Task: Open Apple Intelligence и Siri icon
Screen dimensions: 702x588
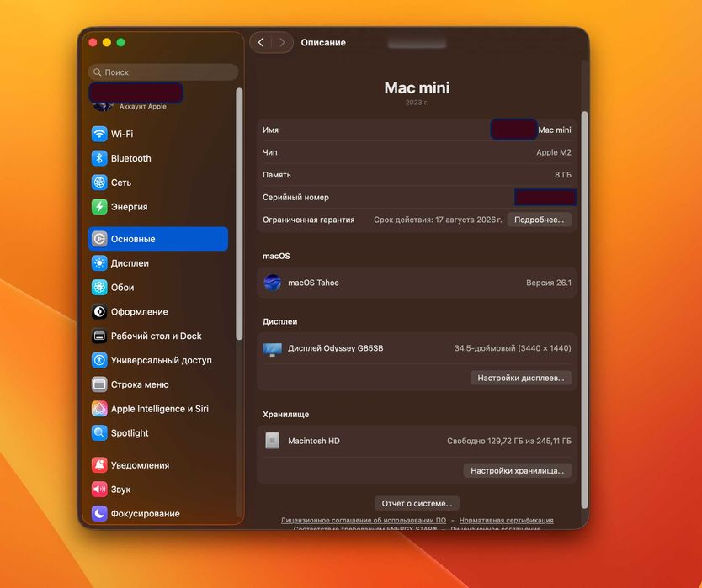Action: click(x=99, y=409)
